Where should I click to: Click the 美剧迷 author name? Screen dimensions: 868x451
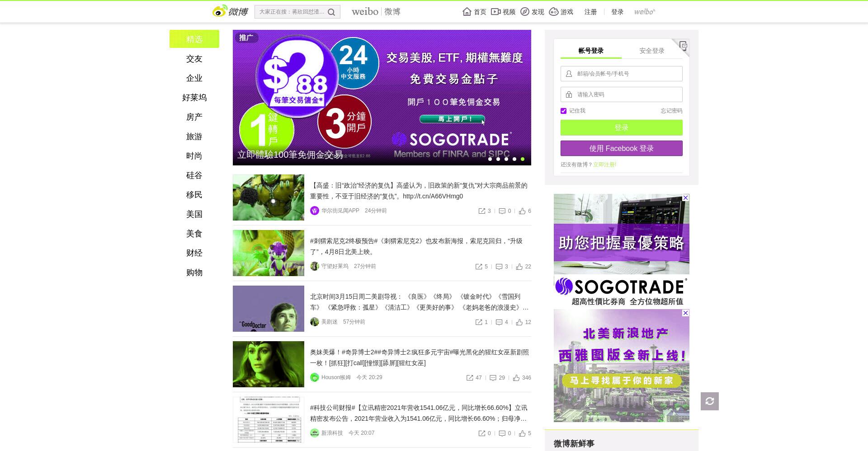click(x=330, y=322)
